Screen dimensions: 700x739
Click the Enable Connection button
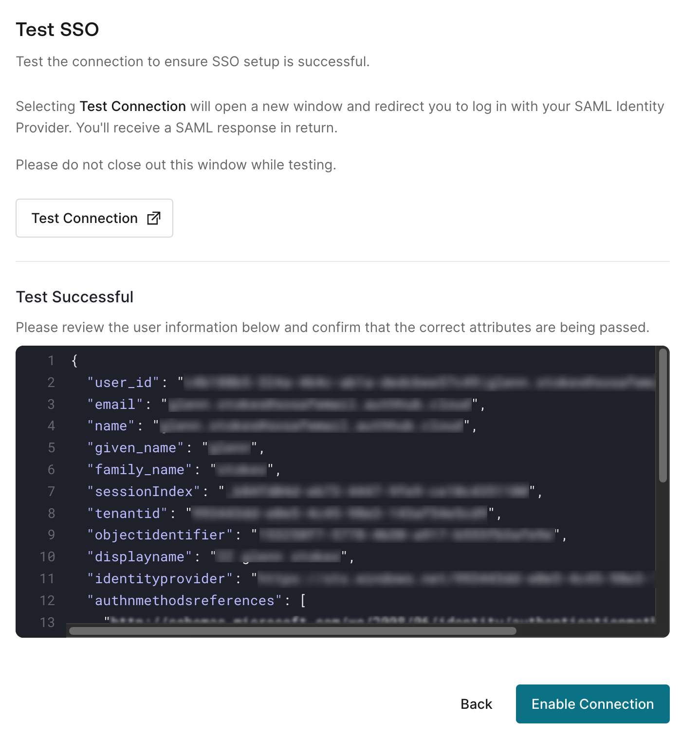coord(592,704)
